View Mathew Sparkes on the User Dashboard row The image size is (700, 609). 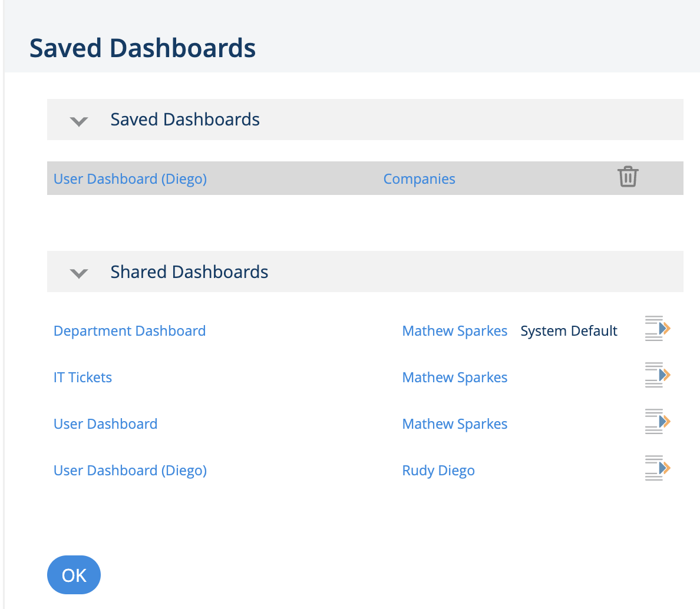coord(454,423)
